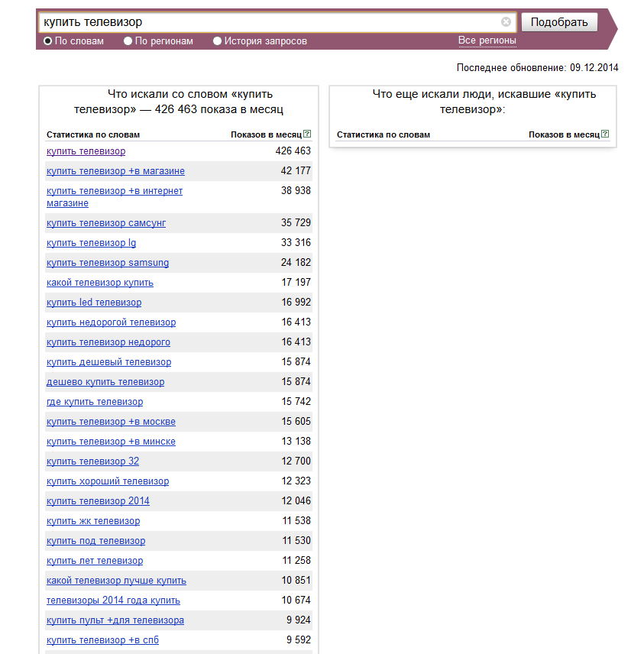
Task: Click the 24 182 impressions value
Action: point(296,263)
